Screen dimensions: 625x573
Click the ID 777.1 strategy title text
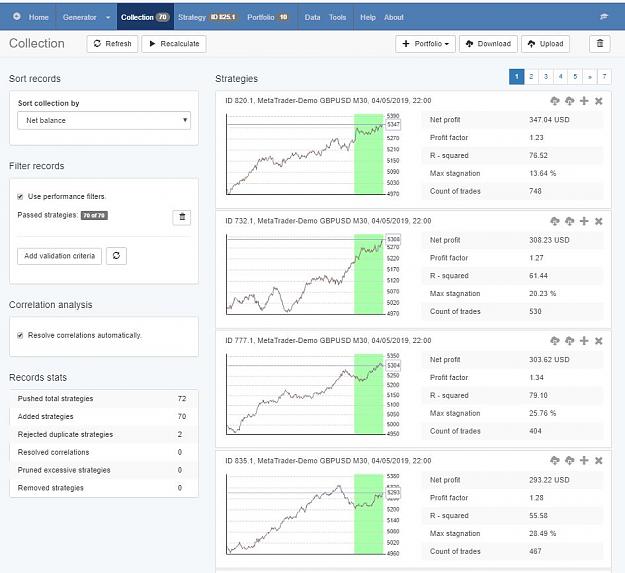pos(328,341)
